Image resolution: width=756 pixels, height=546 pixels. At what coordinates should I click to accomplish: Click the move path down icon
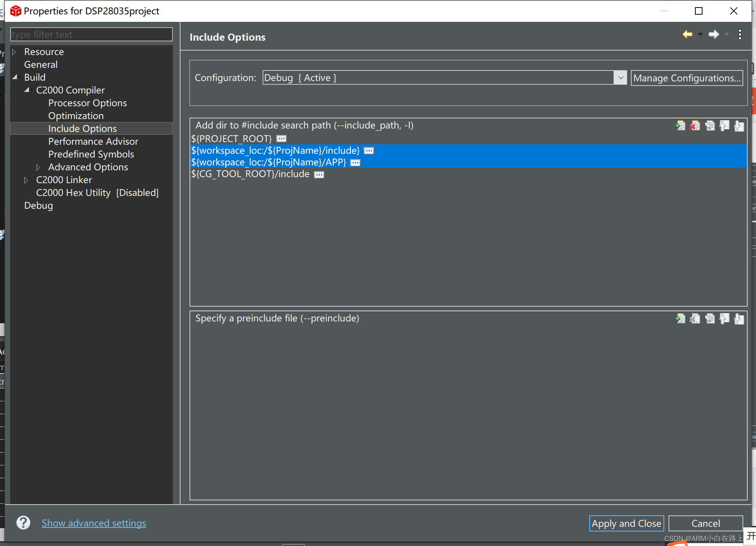(x=737, y=125)
